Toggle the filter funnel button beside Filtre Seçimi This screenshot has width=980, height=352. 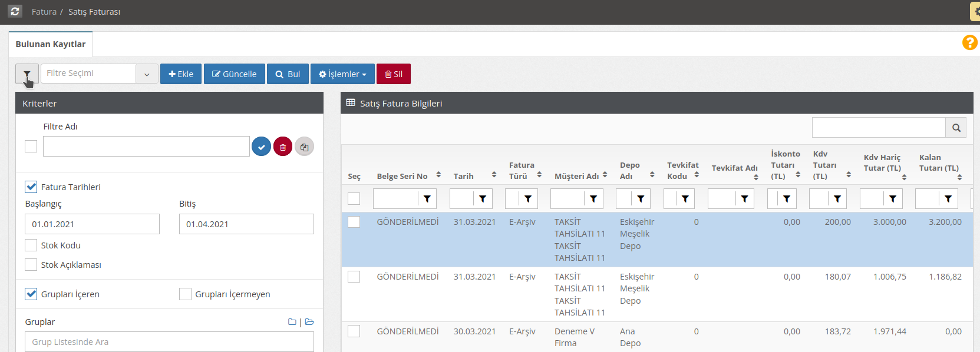pyautogui.click(x=27, y=74)
